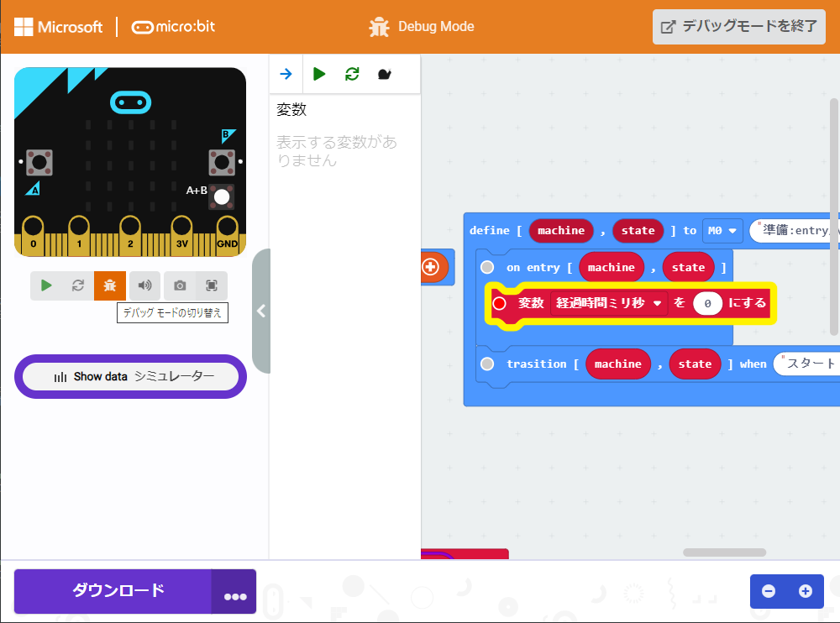Image resolution: width=840 pixels, height=623 pixels.
Task: Start the simulator with the play button
Action: [x=46, y=285]
